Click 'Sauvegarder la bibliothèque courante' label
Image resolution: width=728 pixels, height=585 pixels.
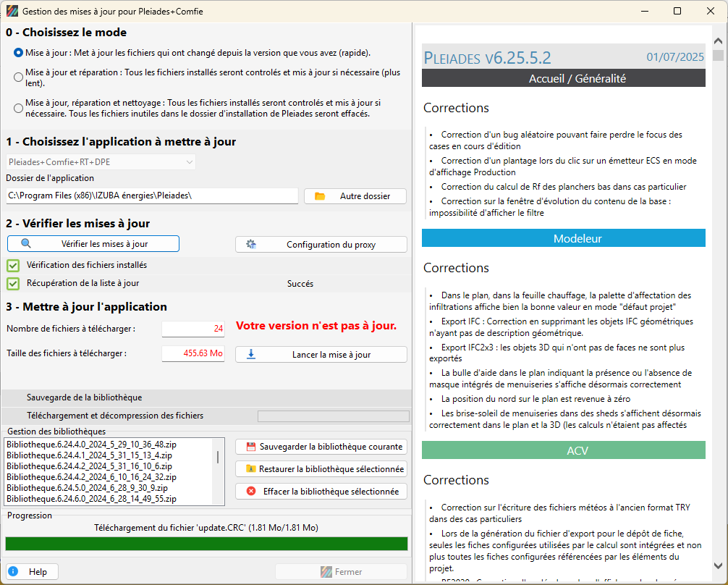pyautogui.click(x=331, y=447)
